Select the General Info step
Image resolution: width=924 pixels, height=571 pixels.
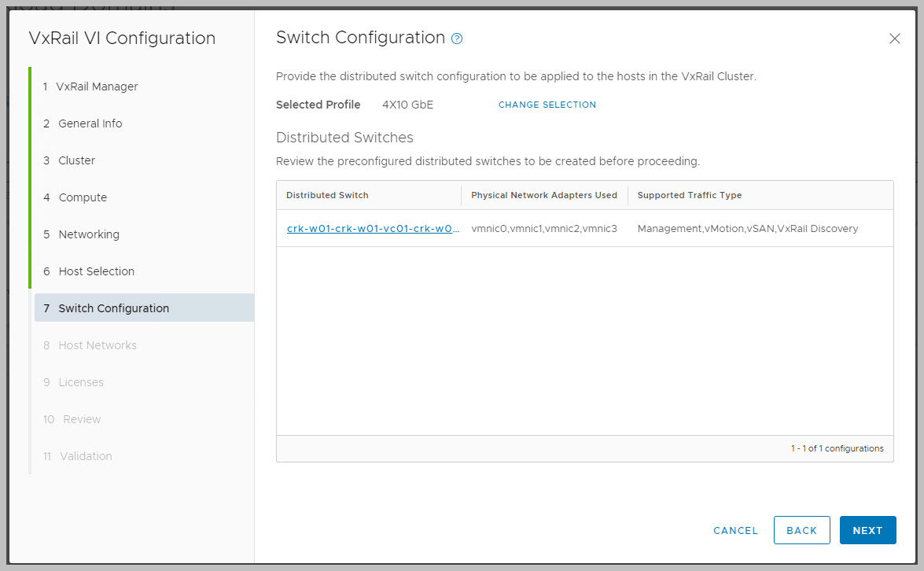[x=90, y=123]
